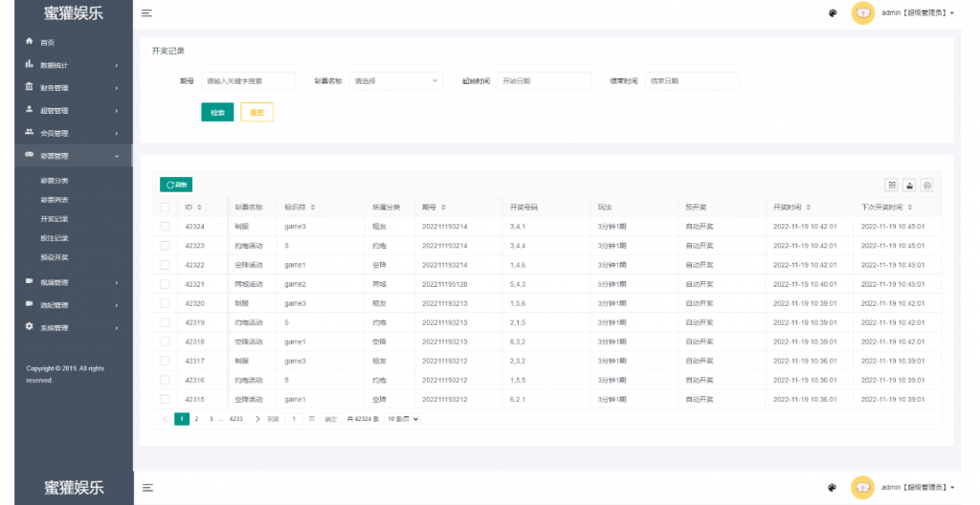Open 彩票列表 in the sidebar submenu
This screenshot has height=505, width=980.
[x=55, y=200]
